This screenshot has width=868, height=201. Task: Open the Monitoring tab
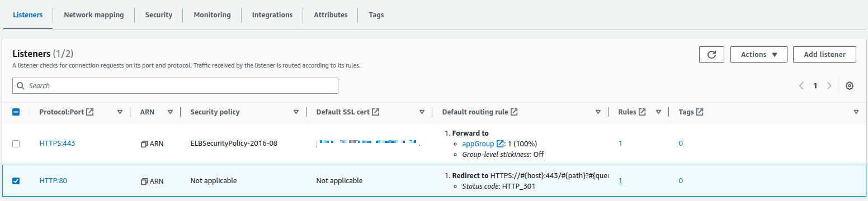pyautogui.click(x=212, y=15)
